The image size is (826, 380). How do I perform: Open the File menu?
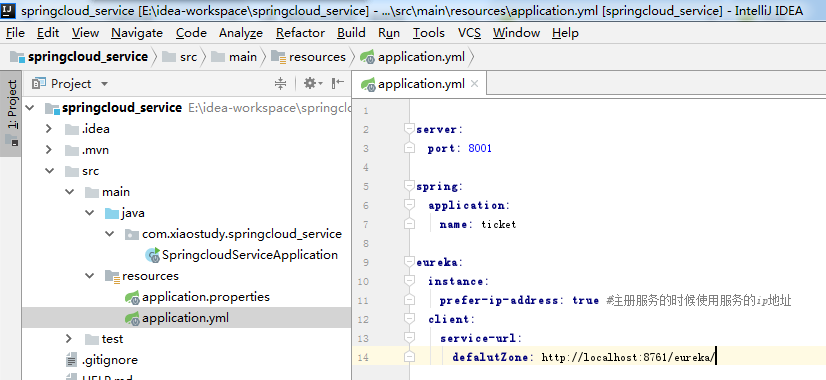coord(15,33)
